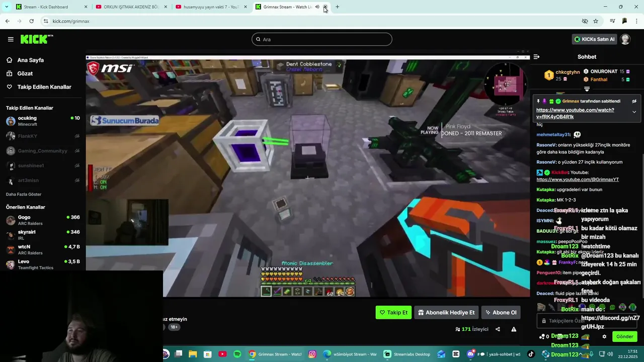
Task: Click the 18+ mature content badge
Action: point(174,327)
